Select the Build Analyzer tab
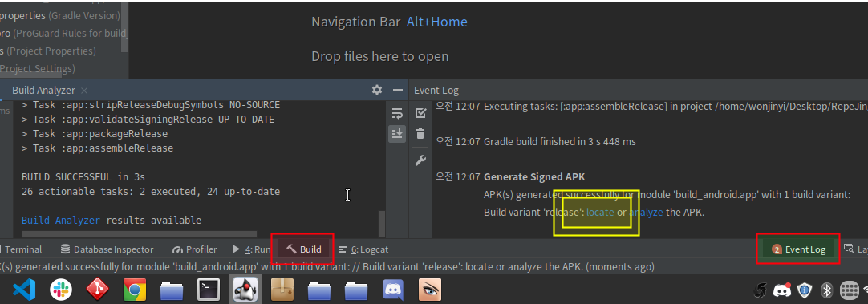 tap(44, 91)
